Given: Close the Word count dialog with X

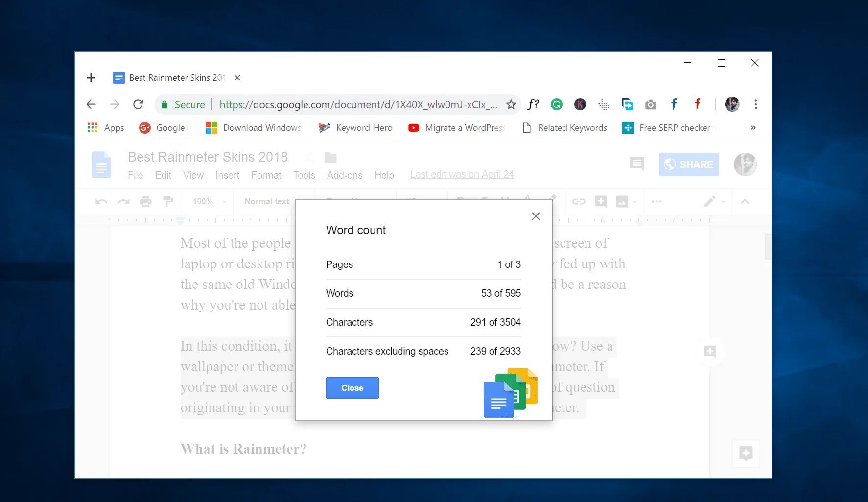Looking at the screenshot, I should coord(536,216).
